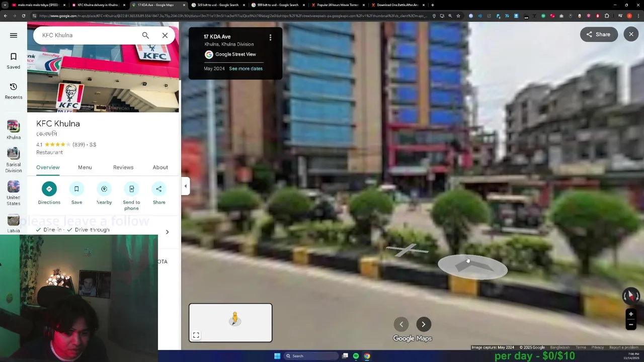Select the United States recent shortcut

[x=14, y=193]
